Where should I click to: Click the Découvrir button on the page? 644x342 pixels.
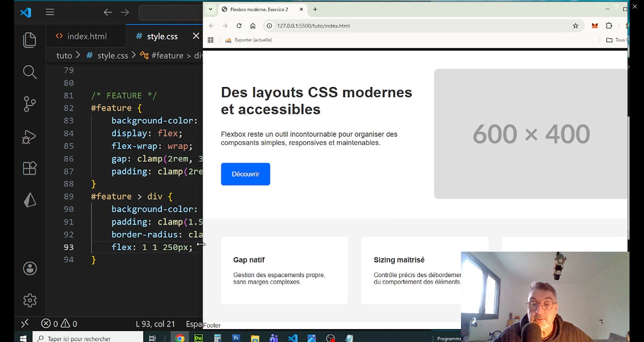(x=245, y=174)
